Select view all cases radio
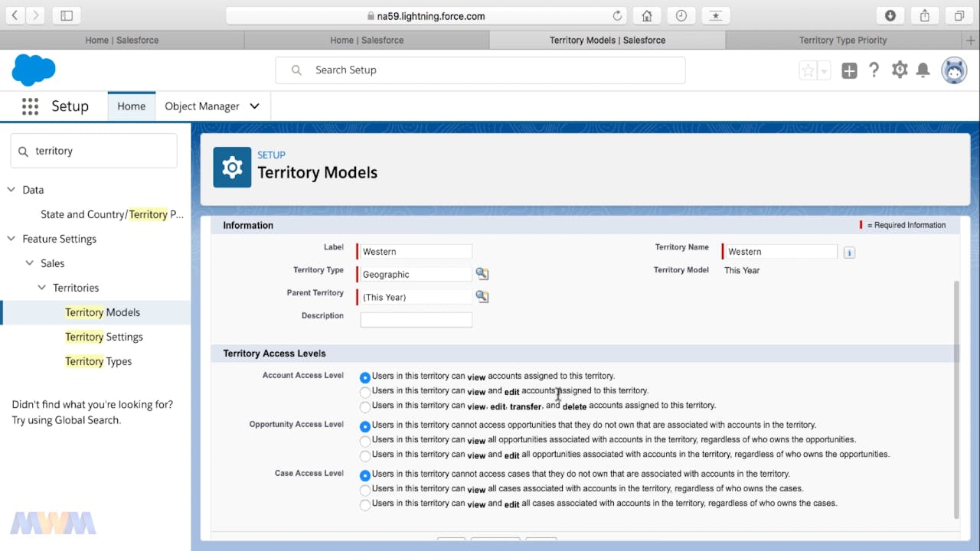Viewport: 980px width, 551px height. pyautogui.click(x=365, y=490)
